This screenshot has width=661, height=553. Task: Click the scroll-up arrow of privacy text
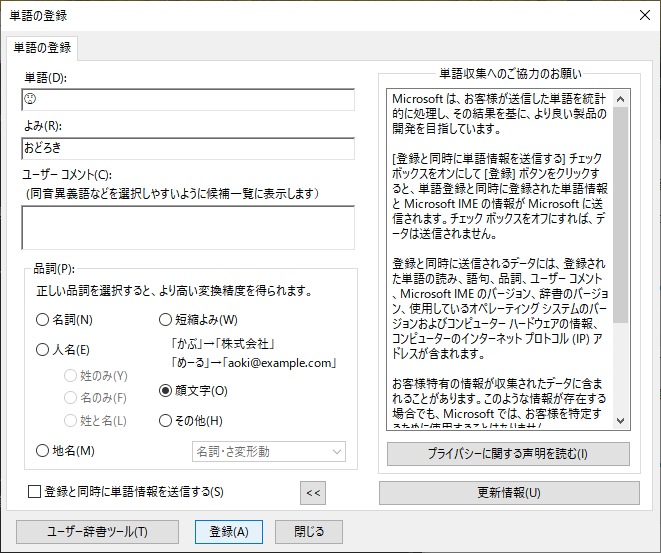pos(621,99)
